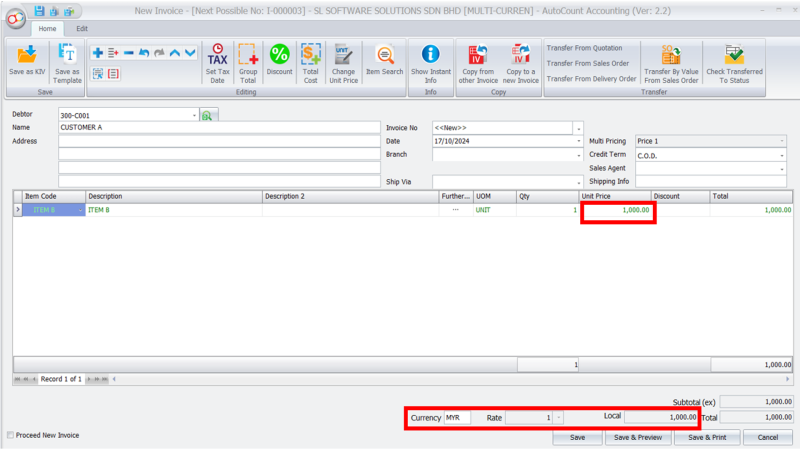
Task: Click the first Address input line
Action: coord(219,141)
